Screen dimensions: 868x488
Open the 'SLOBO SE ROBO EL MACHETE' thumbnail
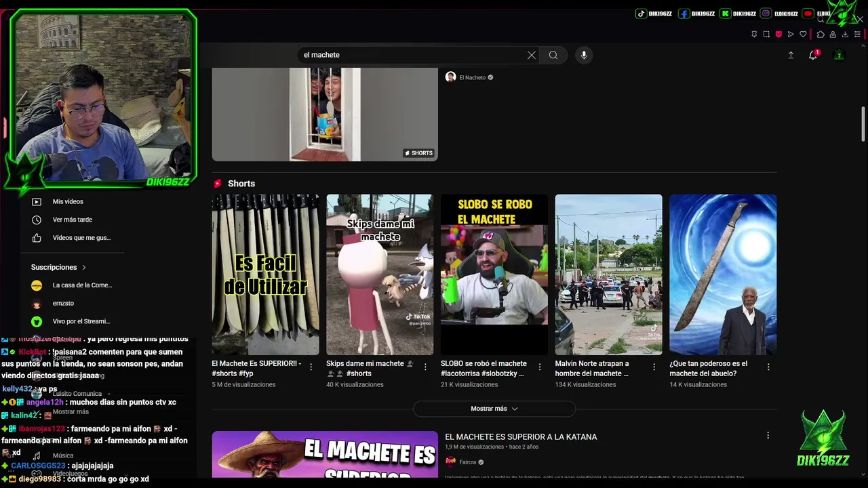[494, 274]
